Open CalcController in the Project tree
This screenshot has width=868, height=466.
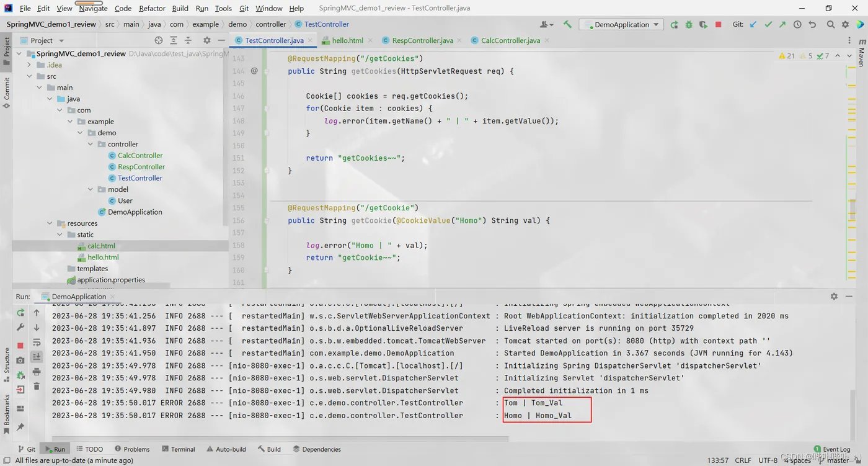coord(140,155)
